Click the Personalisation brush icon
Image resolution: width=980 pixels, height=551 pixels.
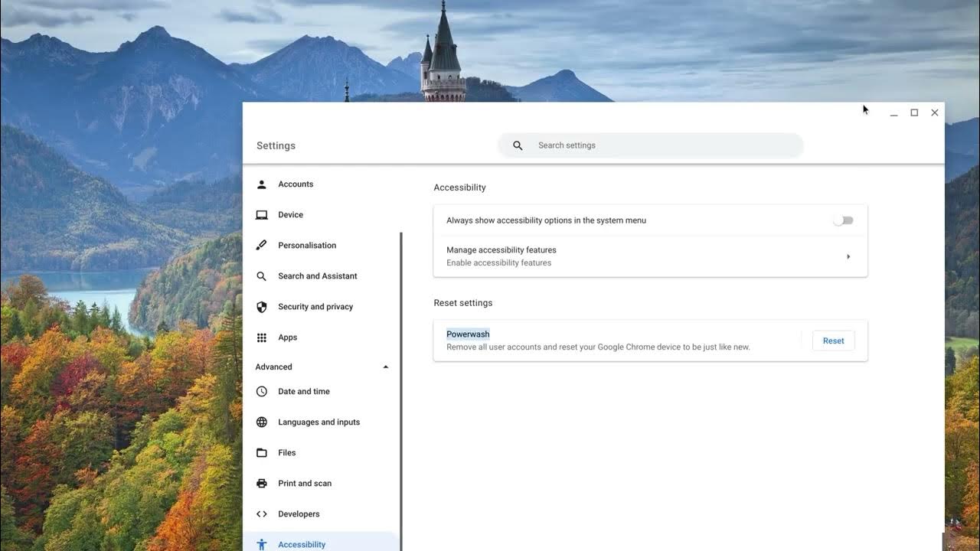pos(262,246)
